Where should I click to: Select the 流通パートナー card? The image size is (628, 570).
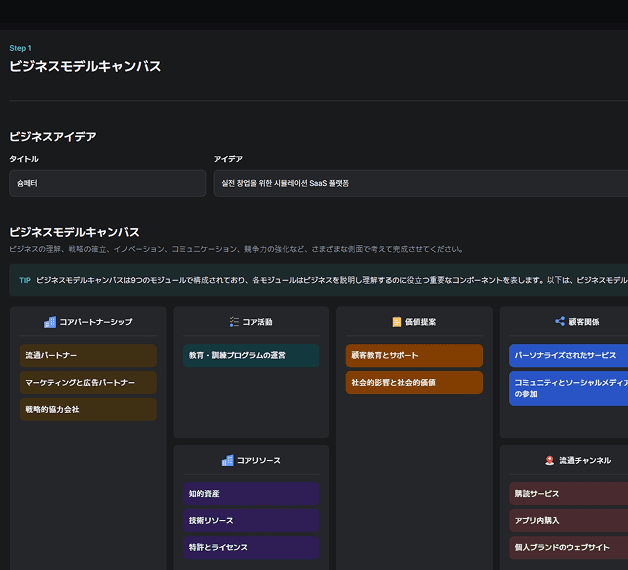tap(88, 355)
